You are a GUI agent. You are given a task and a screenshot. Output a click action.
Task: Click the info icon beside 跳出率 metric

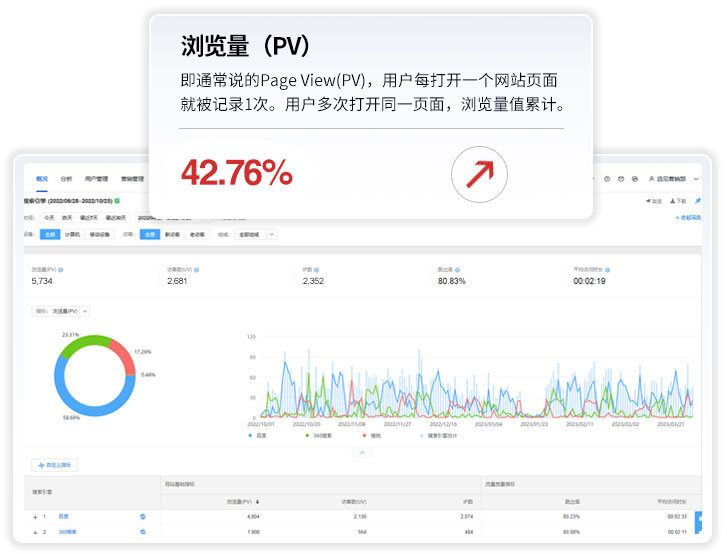(x=459, y=269)
